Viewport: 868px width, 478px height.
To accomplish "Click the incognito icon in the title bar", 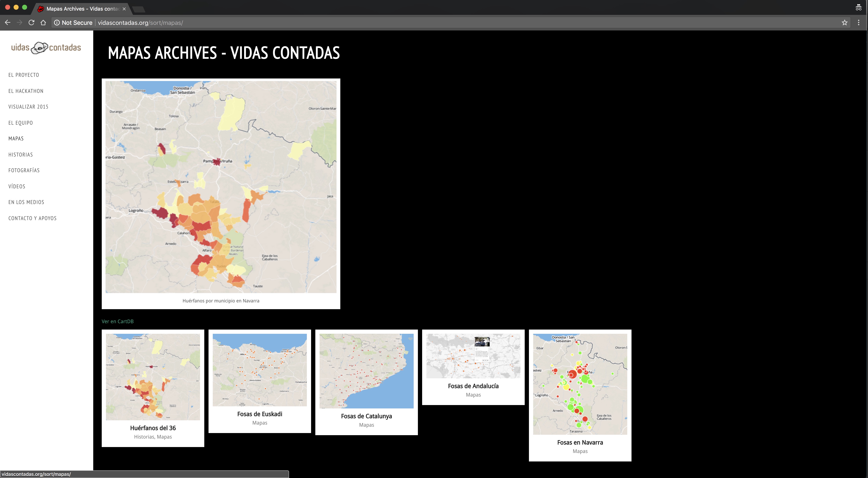I will [858, 8].
